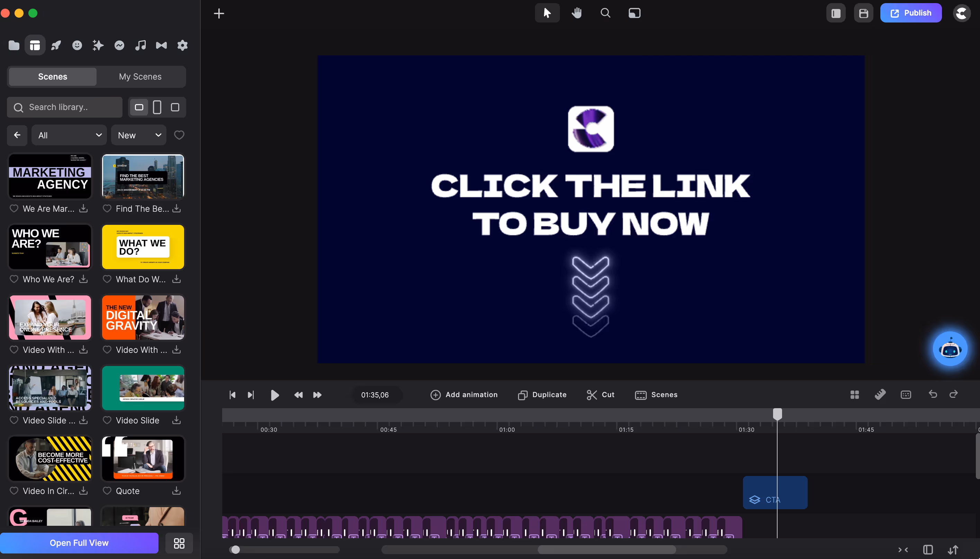
Task: Click Open Full View button
Action: [79, 542]
